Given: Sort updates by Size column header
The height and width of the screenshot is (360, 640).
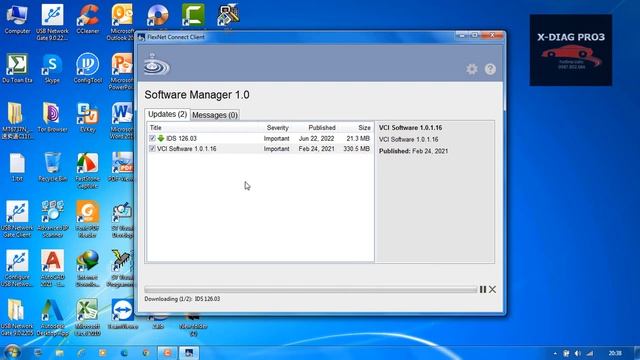Looking at the screenshot, I should pos(364,128).
